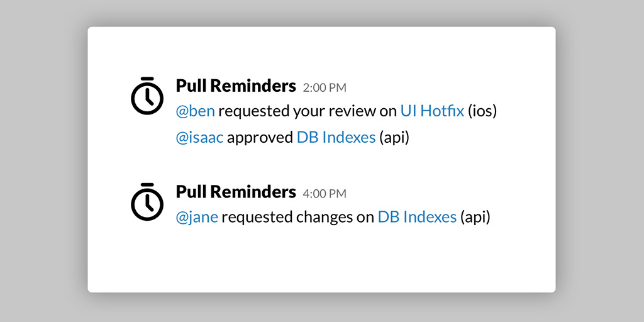Open the @isaac user mention

[199, 137]
